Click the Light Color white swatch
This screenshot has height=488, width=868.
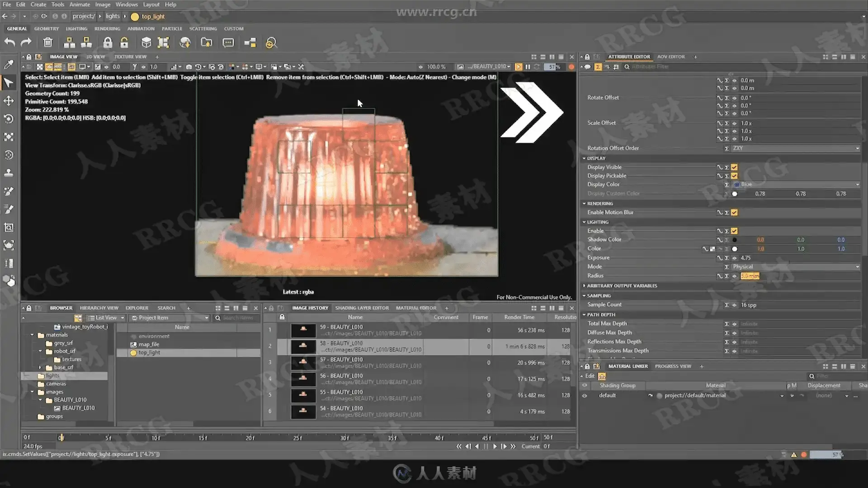[x=735, y=249]
